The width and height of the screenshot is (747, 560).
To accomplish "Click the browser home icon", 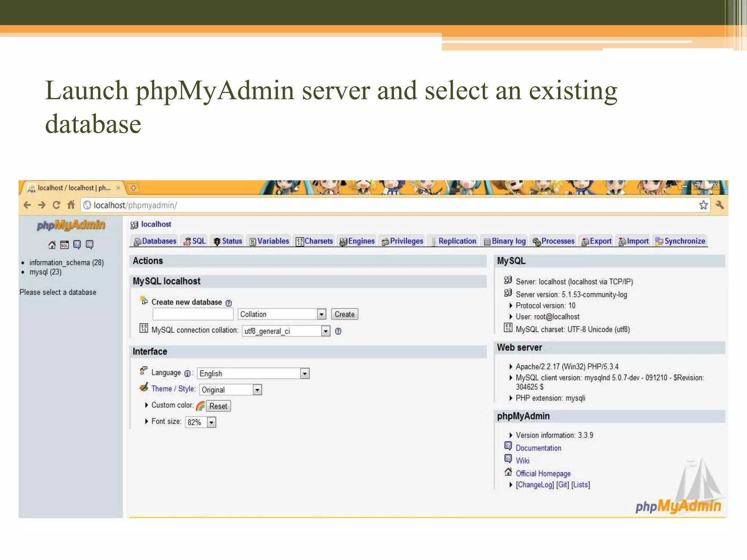I will 71,205.
